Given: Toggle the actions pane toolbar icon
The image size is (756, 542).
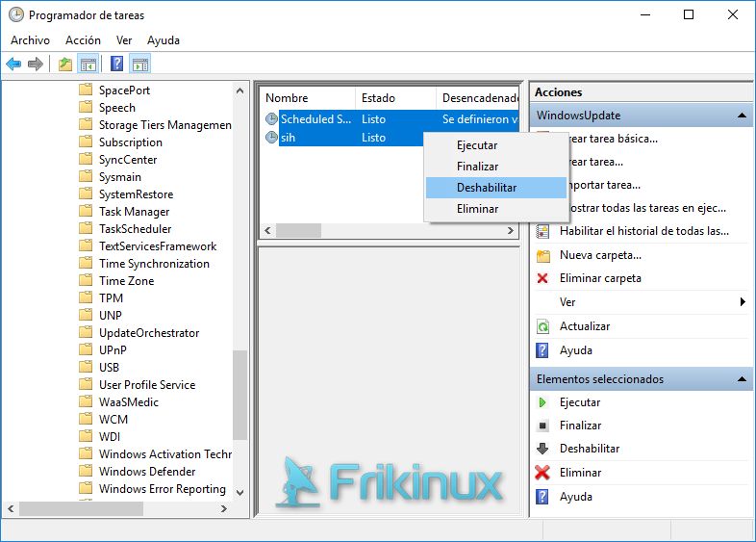Looking at the screenshot, I should point(140,64).
